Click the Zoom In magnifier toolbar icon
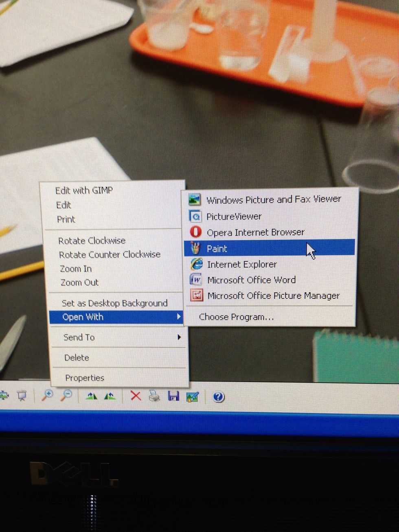 click(48, 395)
